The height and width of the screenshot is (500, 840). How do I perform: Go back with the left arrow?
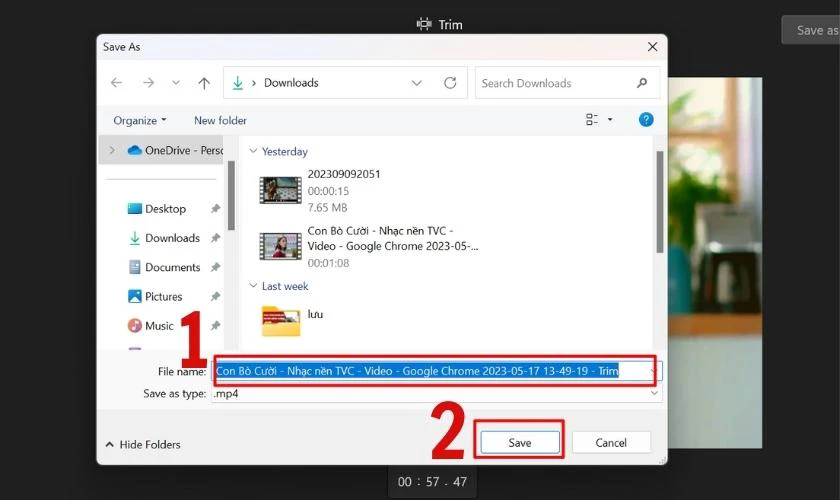point(116,83)
